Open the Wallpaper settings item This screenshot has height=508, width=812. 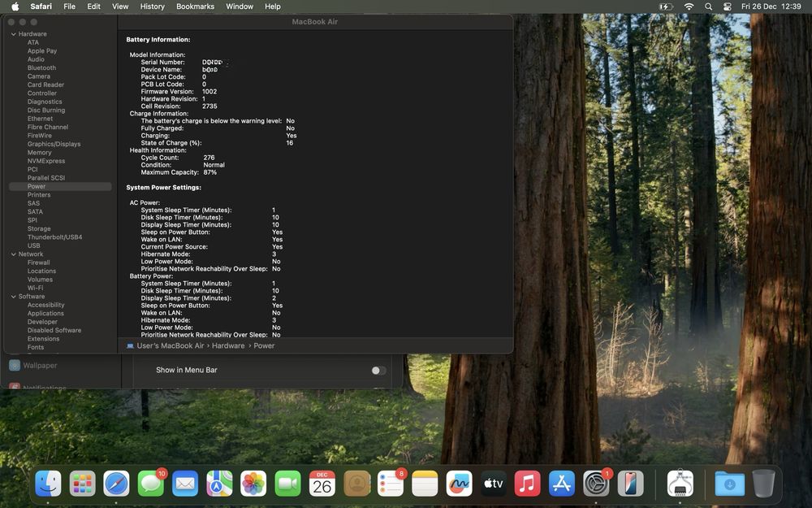[40, 366]
